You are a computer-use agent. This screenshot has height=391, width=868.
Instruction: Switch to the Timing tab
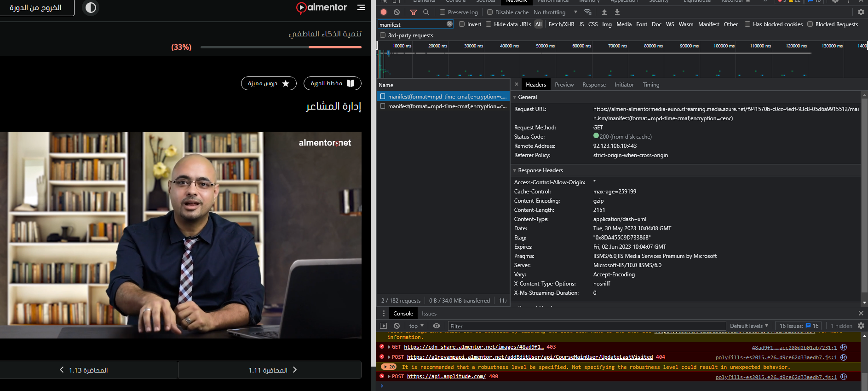tap(651, 85)
